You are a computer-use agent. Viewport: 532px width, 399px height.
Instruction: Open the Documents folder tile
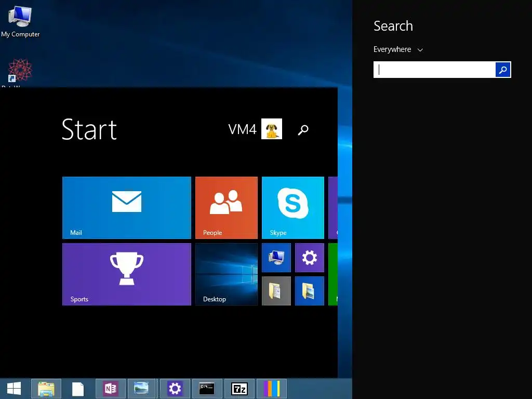click(x=276, y=291)
